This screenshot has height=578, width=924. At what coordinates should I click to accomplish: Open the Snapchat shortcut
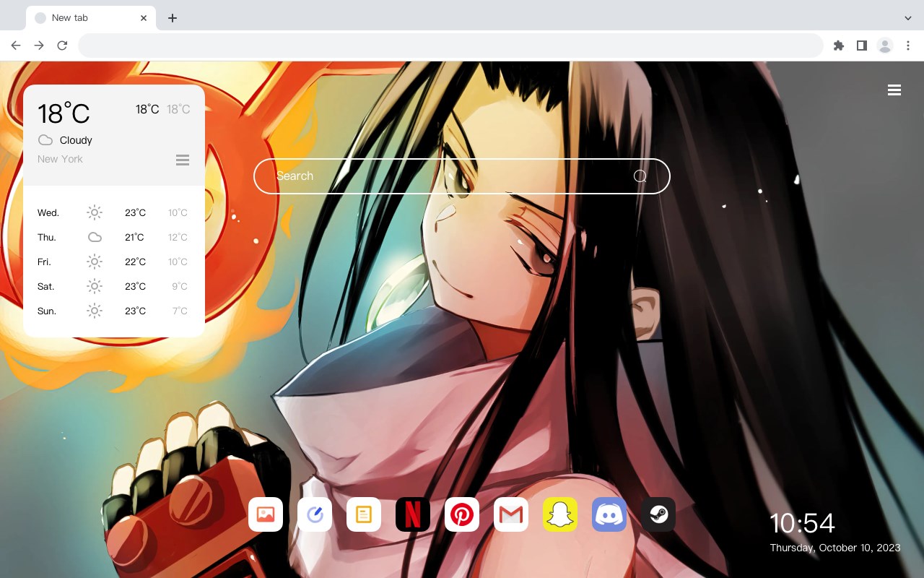pyautogui.click(x=560, y=514)
